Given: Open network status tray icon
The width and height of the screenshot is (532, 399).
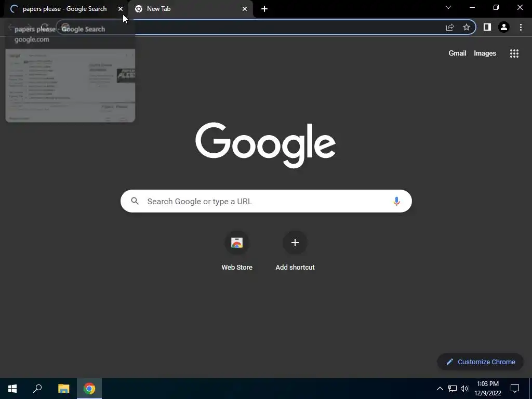Looking at the screenshot, I should pyautogui.click(x=453, y=389).
